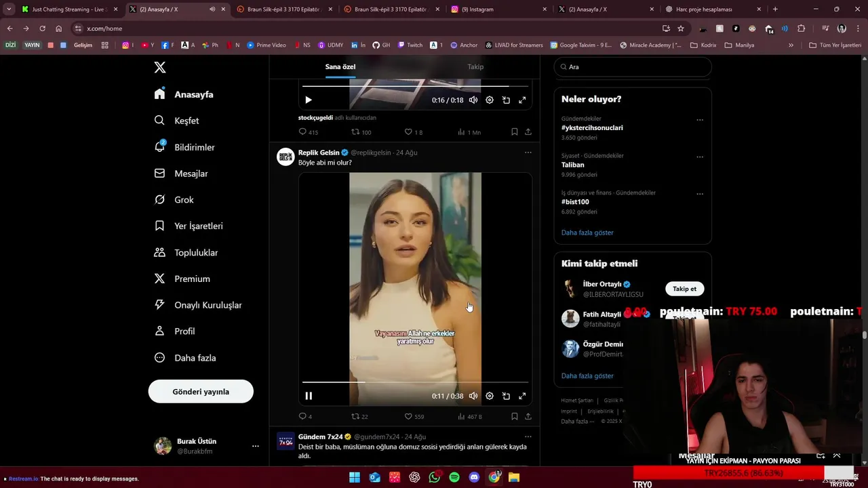868x488 pixels.
Task: Fullscreen the top video
Action: tap(522, 100)
